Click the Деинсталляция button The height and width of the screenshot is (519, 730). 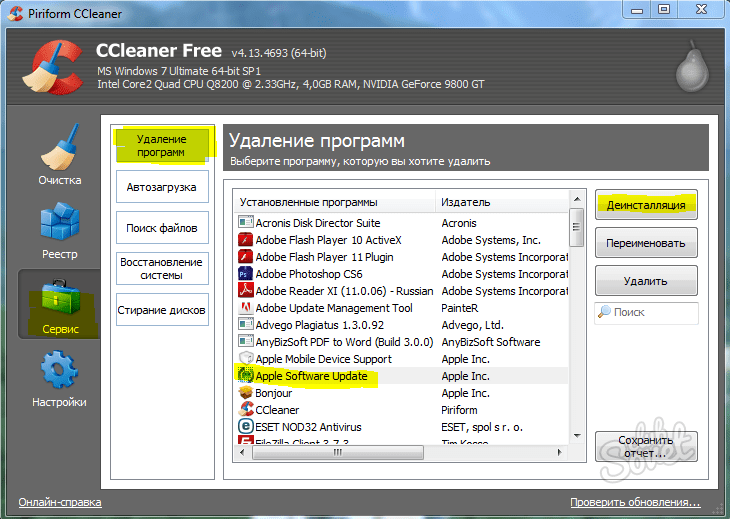(646, 205)
